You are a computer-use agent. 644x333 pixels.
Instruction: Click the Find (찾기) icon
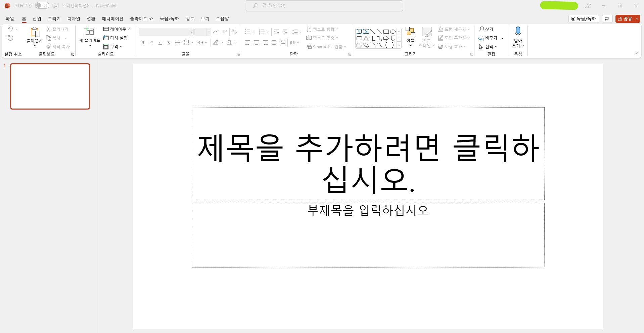(x=481, y=29)
